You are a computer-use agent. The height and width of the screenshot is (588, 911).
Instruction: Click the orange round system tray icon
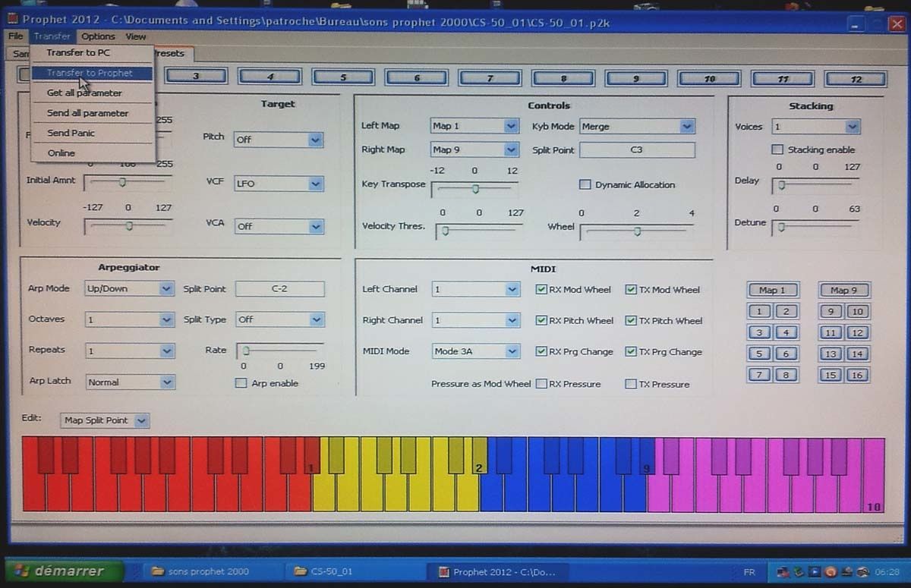831,571
